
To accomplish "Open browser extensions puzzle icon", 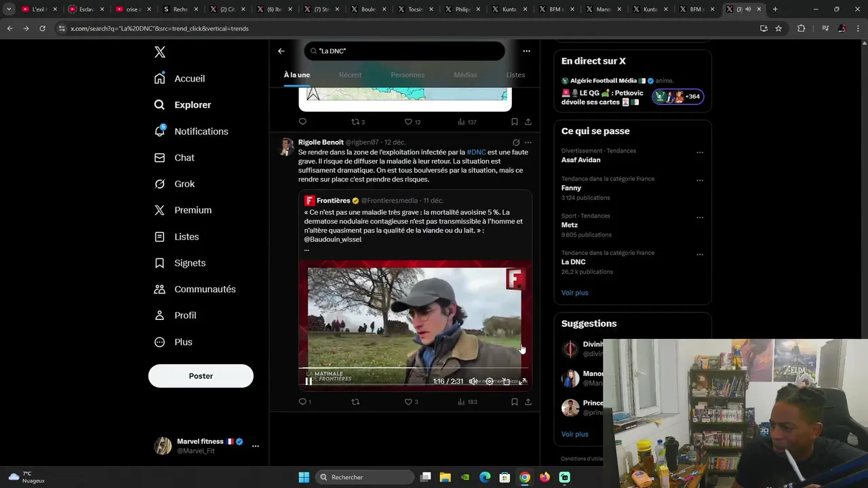I will pyautogui.click(x=802, y=28).
